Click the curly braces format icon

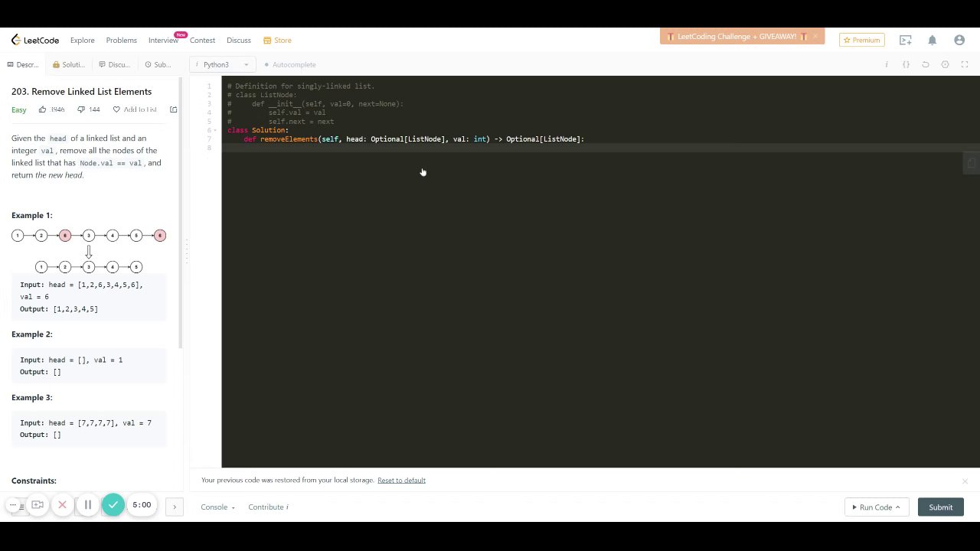coord(906,64)
